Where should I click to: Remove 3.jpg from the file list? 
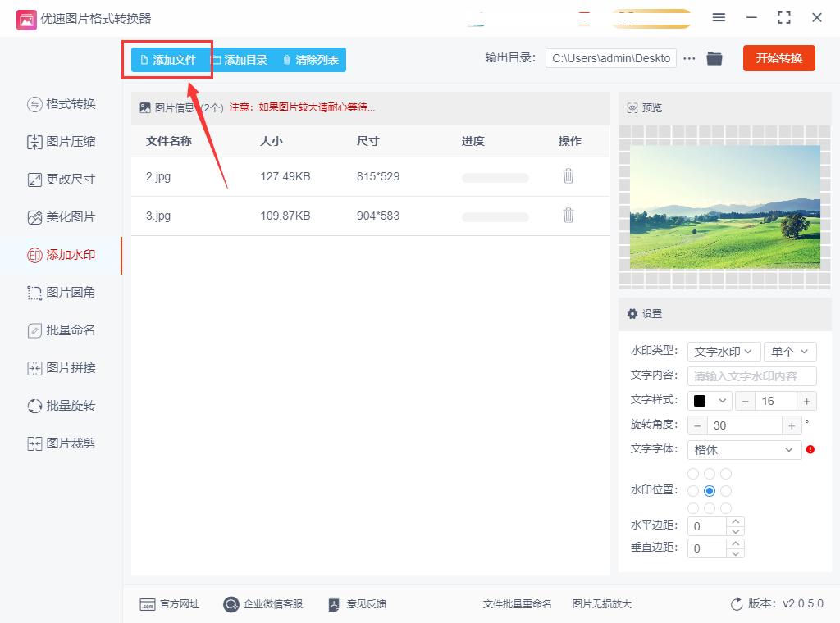point(568,216)
